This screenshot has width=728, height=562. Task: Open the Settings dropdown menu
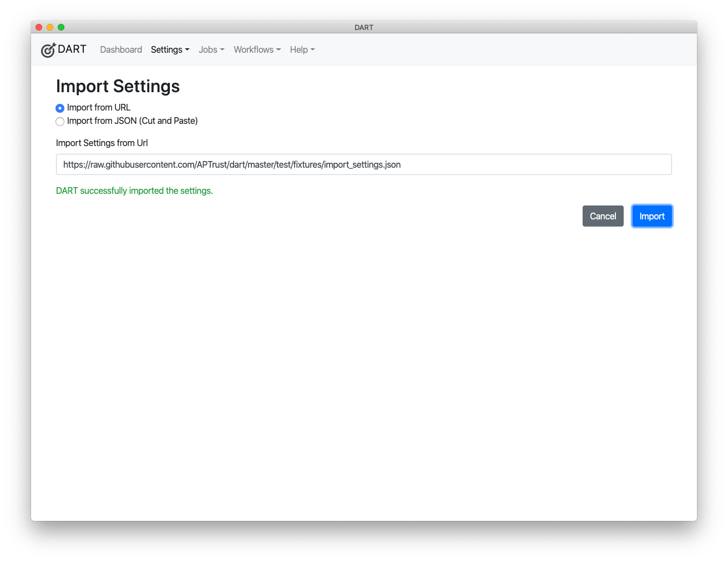click(167, 49)
